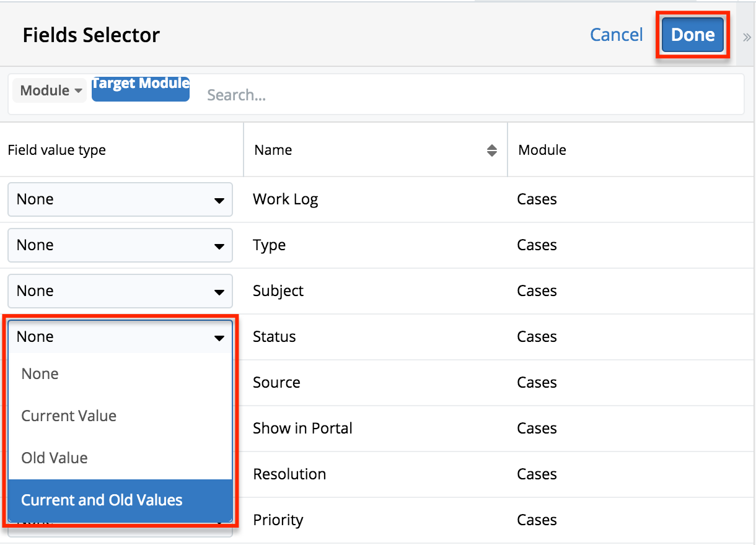
Task: Select Current and Old Values option
Action: point(102,500)
